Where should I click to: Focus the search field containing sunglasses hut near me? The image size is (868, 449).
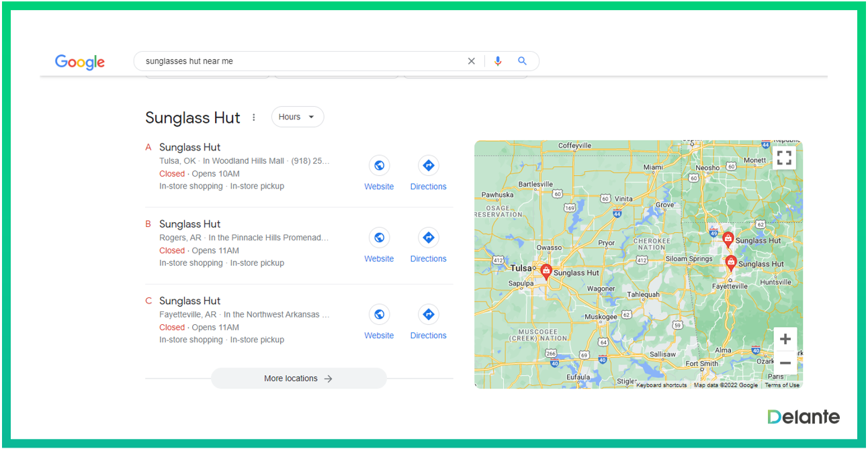coord(302,61)
